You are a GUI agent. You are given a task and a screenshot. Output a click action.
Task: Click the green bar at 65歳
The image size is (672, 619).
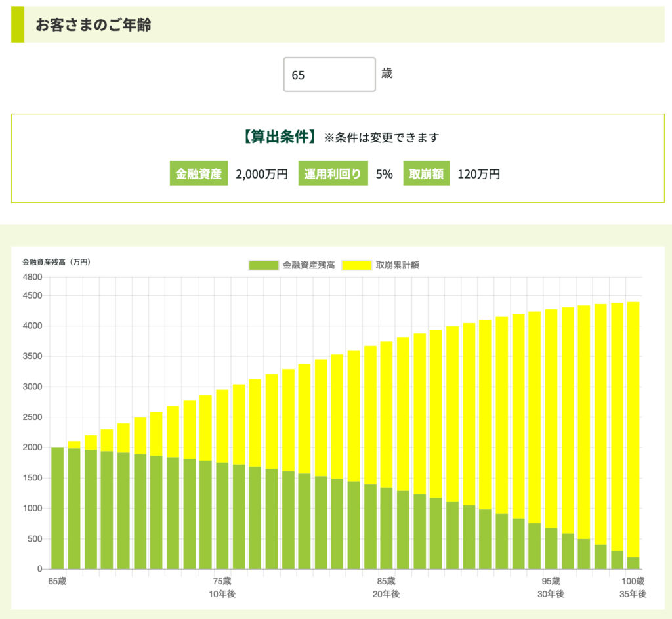pos(58,507)
